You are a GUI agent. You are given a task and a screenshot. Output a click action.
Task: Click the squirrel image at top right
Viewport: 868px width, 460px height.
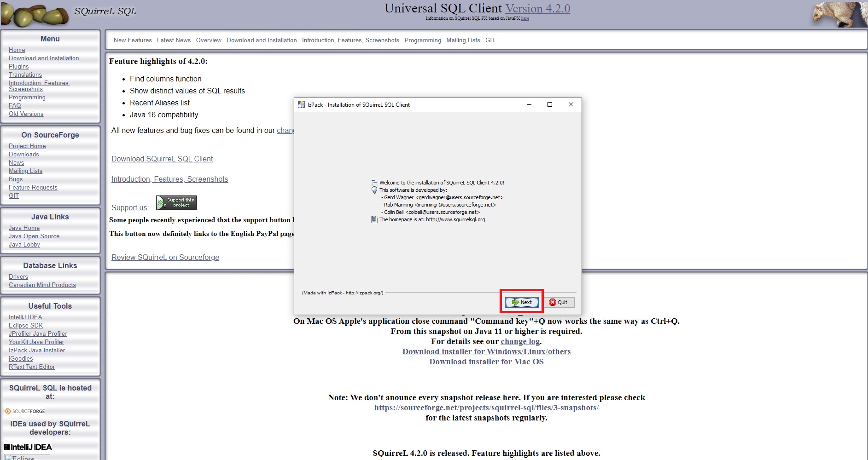839,14
